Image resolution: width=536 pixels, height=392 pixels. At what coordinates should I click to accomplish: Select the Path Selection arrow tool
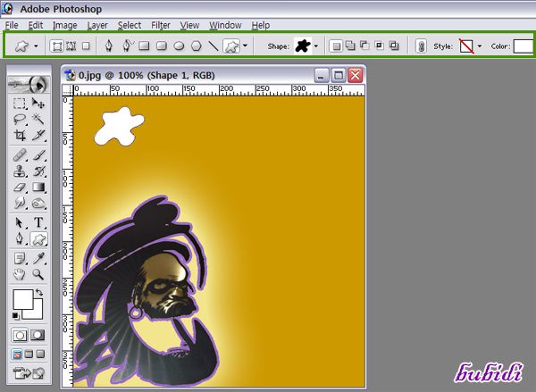(x=19, y=222)
